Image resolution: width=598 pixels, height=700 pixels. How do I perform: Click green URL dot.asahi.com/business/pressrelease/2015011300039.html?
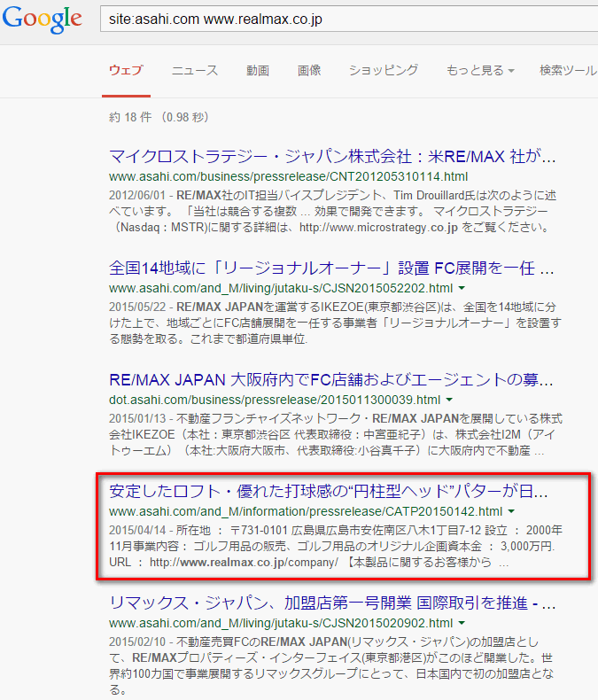275,400
